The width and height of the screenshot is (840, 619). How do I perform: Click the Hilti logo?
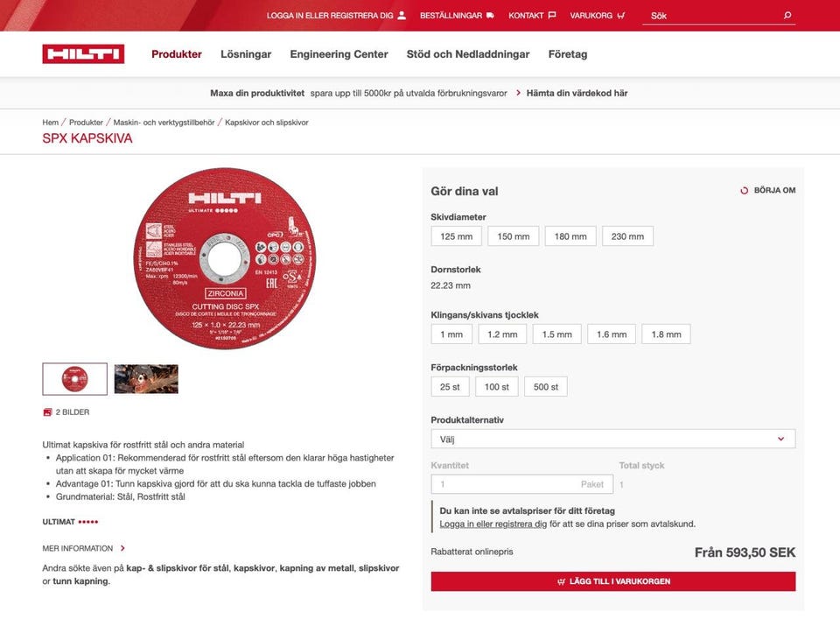tap(84, 54)
